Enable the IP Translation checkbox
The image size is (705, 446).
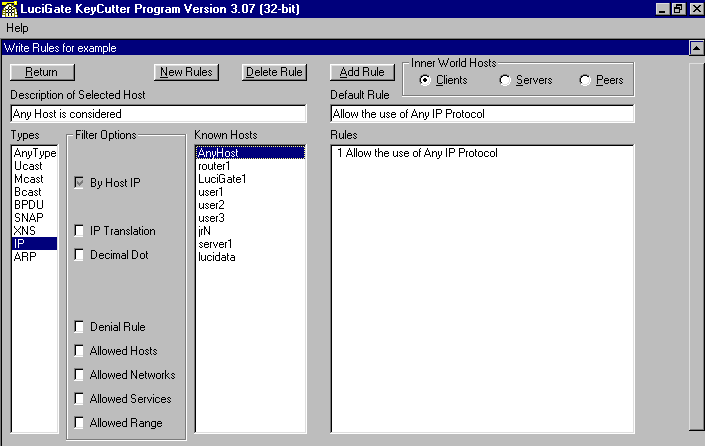[x=79, y=231]
